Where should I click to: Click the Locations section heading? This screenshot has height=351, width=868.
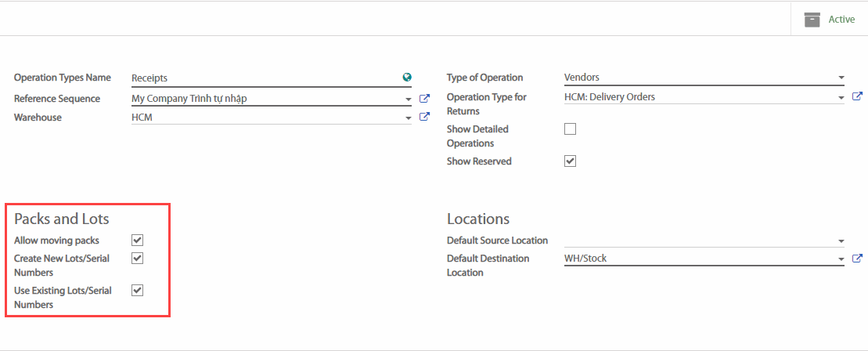pos(478,219)
